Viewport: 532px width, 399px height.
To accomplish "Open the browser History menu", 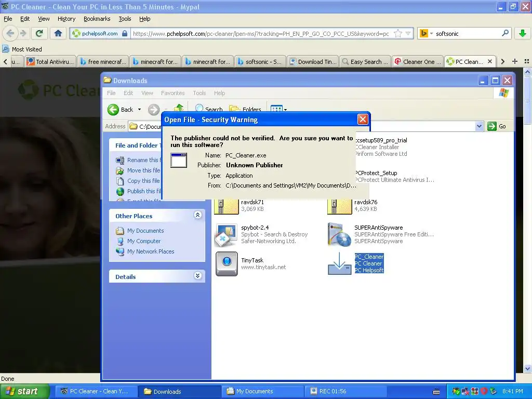I will [66, 19].
